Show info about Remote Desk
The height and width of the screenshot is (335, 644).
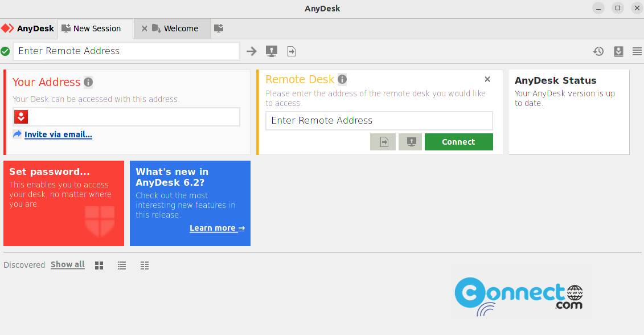(342, 79)
